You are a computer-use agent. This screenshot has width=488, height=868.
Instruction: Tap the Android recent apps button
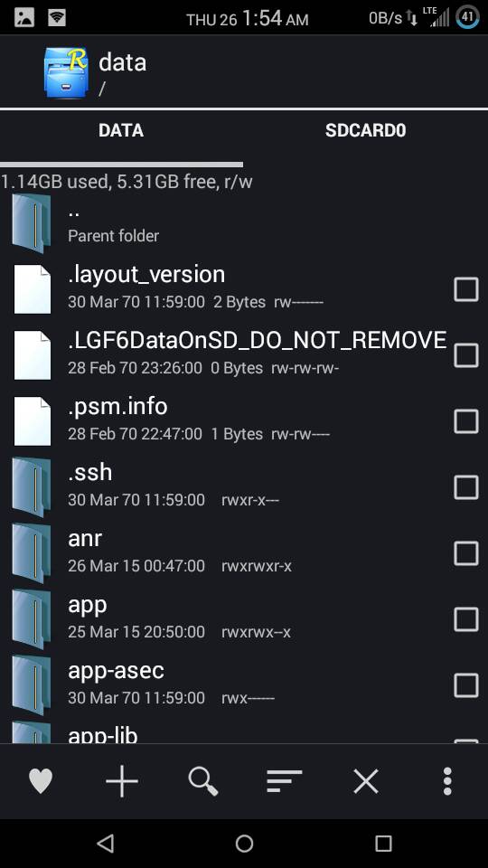point(383,843)
